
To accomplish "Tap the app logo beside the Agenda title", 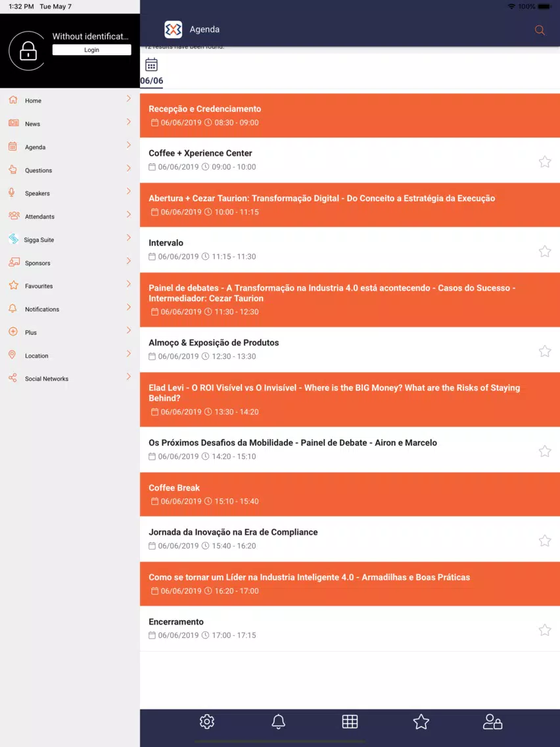I will tap(174, 30).
